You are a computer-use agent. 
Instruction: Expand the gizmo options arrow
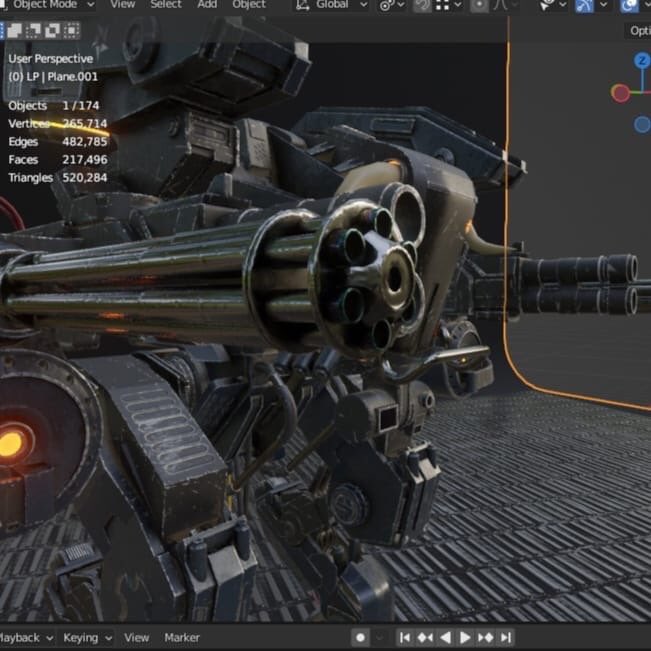[604, 5]
